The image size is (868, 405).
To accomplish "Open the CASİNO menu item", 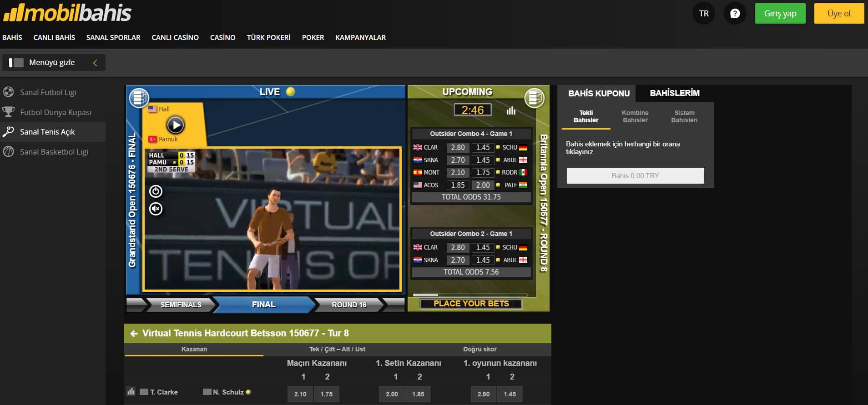I will [x=223, y=38].
